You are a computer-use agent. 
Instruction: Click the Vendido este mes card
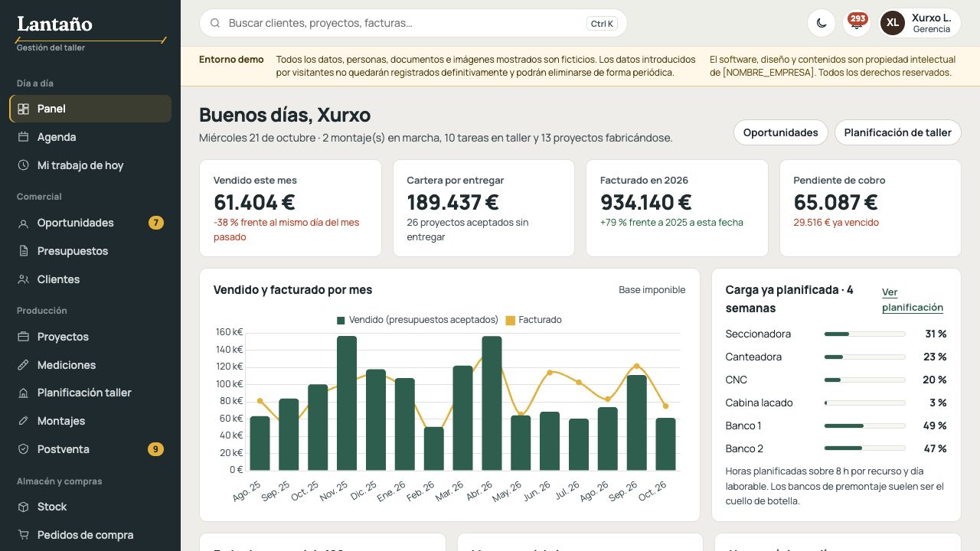pyautogui.click(x=290, y=208)
